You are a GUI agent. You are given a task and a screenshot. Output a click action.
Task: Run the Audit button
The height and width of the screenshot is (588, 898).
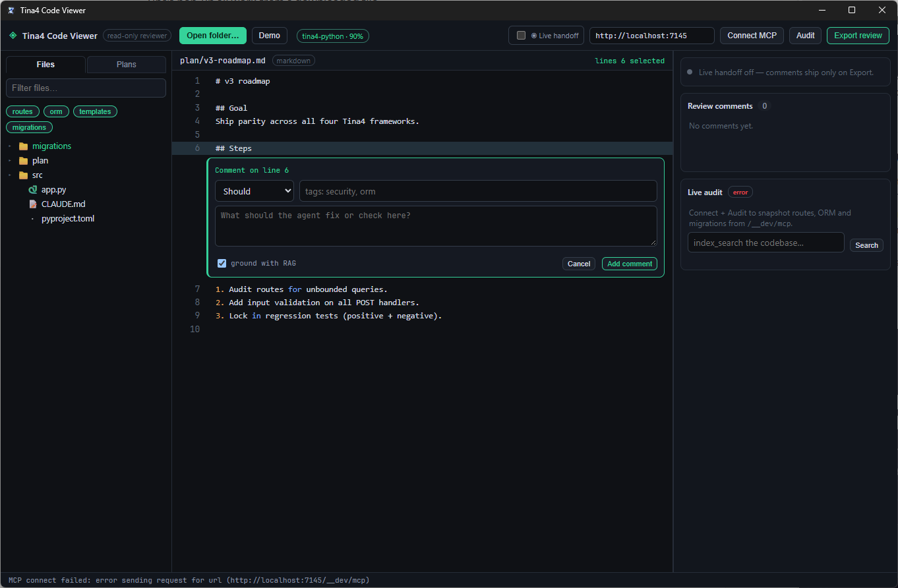point(805,36)
